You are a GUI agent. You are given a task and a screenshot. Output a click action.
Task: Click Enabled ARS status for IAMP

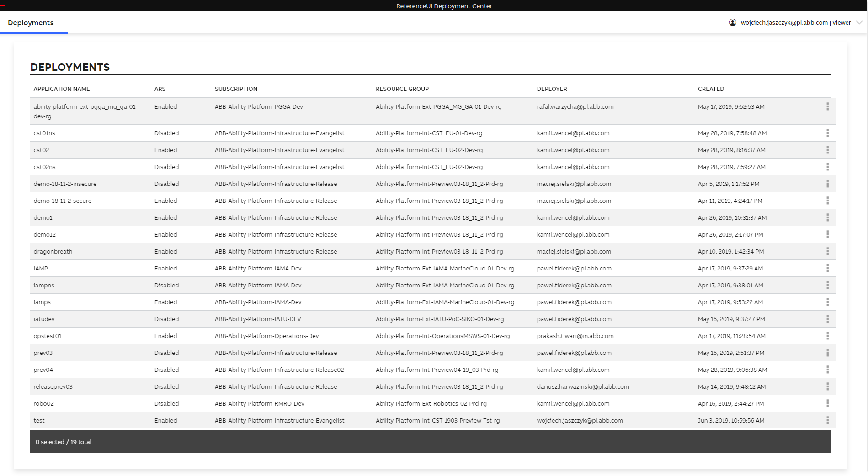click(x=165, y=268)
